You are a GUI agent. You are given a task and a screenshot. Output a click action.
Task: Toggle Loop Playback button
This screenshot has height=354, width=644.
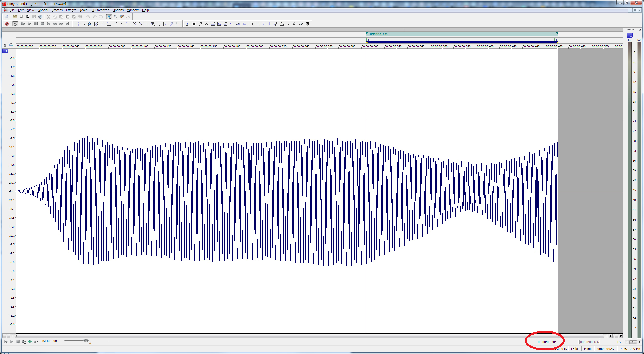pos(15,24)
